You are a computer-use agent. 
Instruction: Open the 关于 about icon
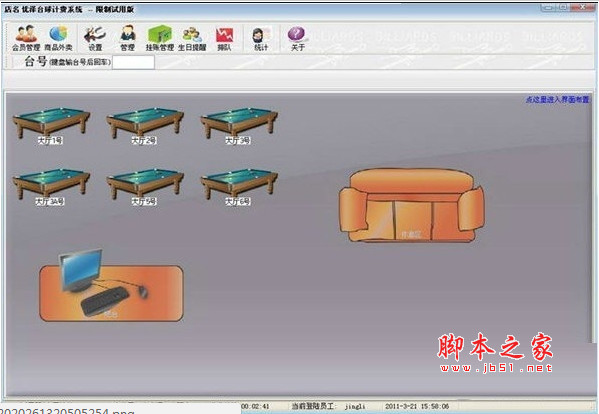coord(297,38)
